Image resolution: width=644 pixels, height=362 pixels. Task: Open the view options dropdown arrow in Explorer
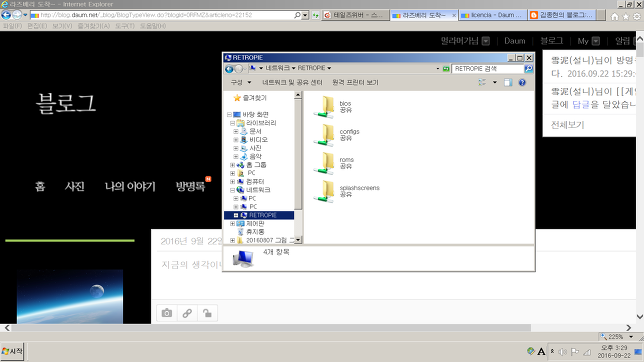(495, 83)
